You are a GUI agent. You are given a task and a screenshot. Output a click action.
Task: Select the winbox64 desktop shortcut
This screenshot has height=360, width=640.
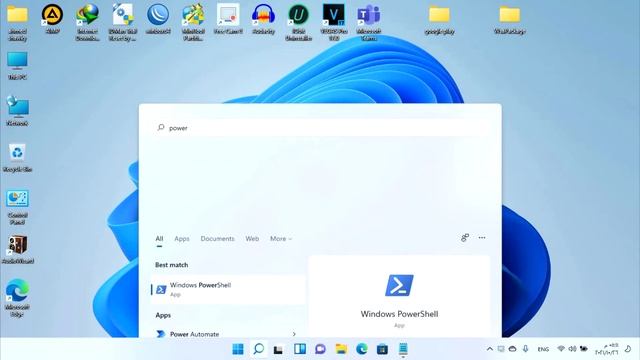pos(158,19)
